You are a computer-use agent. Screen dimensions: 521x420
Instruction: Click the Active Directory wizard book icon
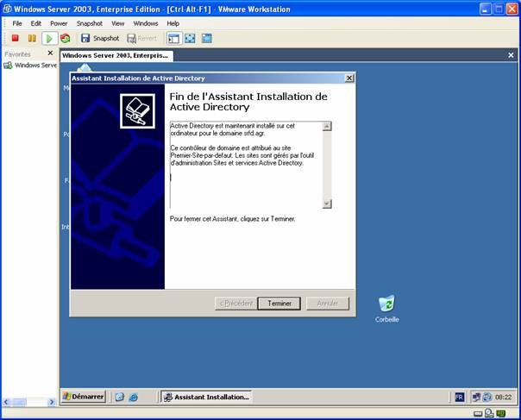(x=137, y=111)
